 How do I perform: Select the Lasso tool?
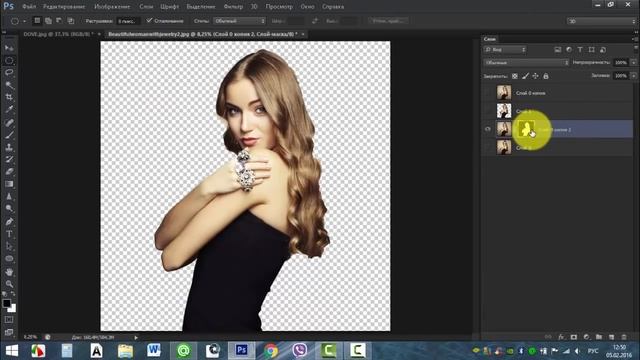point(9,73)
